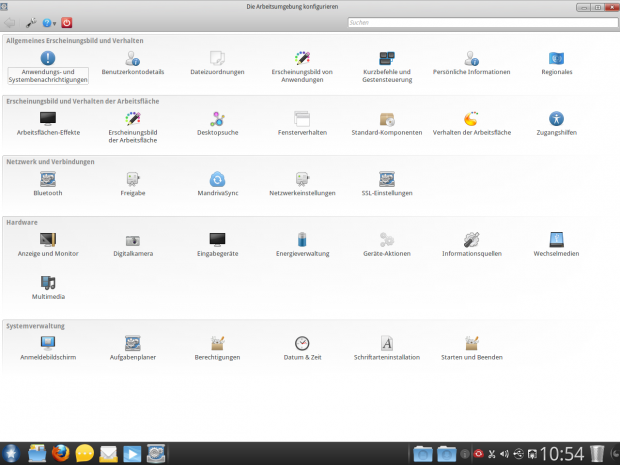This screenshot has width=620, height=465.
Task: Open Eingabegeräte settings
Action: pyautogui.click(x=217, y=244)
